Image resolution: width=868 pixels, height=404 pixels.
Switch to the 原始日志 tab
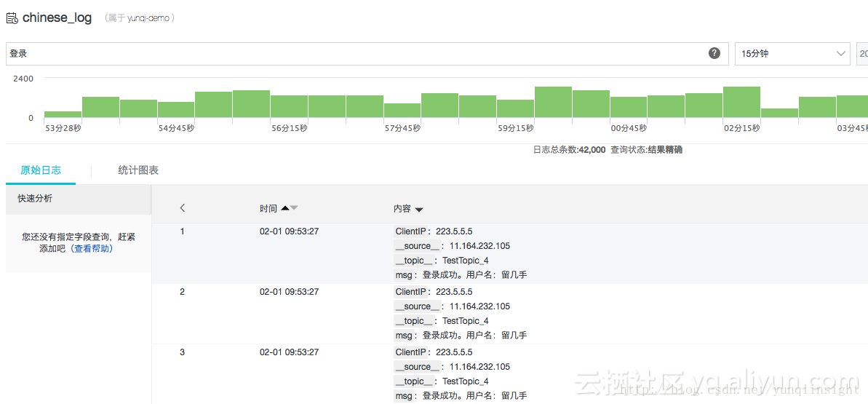(41, 170)
